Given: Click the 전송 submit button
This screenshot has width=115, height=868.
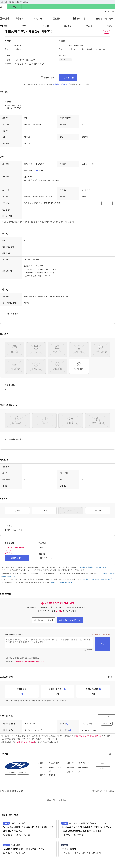Looking at the screenshot, I should pos(102,644).
